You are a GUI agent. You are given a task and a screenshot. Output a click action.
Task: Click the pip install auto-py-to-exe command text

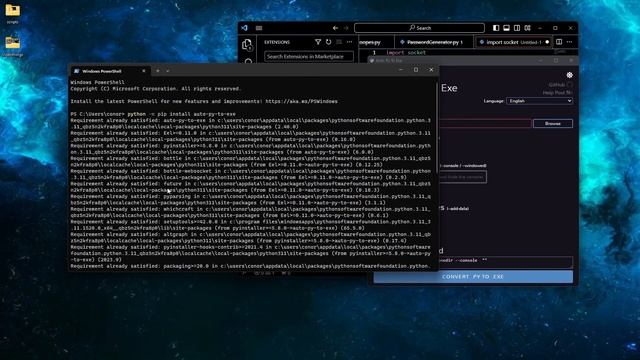[x=181, y=114]
